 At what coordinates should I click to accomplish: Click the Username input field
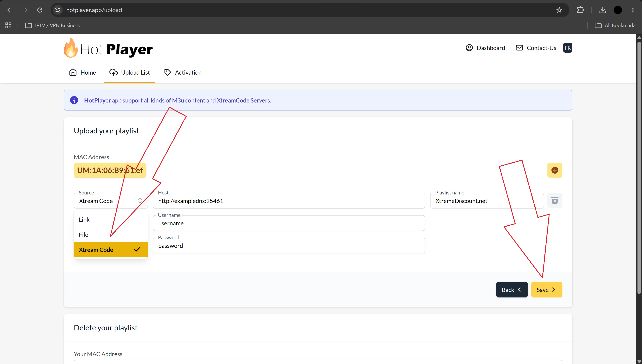[x=289, y=223]
